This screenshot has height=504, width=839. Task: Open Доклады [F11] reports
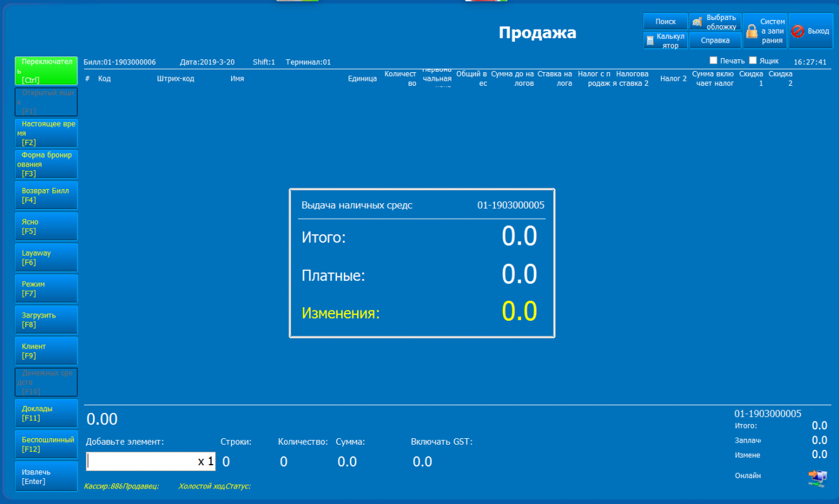tap(46, 413)
